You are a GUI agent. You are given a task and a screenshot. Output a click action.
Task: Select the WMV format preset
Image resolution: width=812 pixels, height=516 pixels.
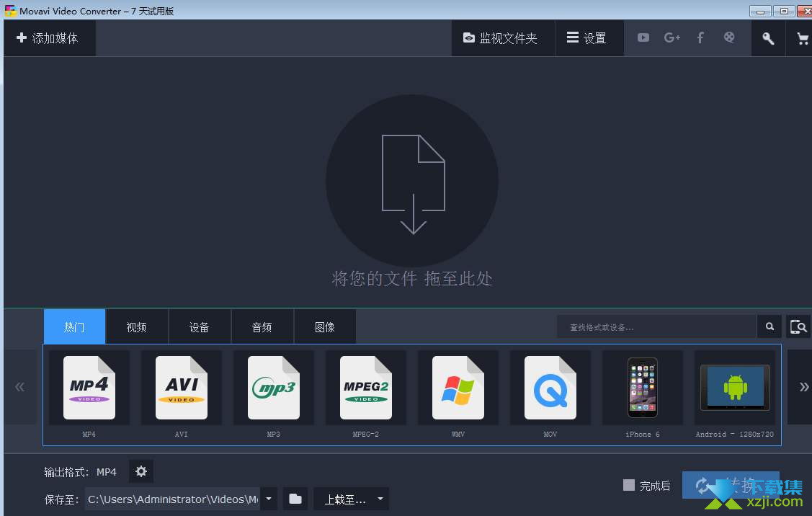pos(458,395)
